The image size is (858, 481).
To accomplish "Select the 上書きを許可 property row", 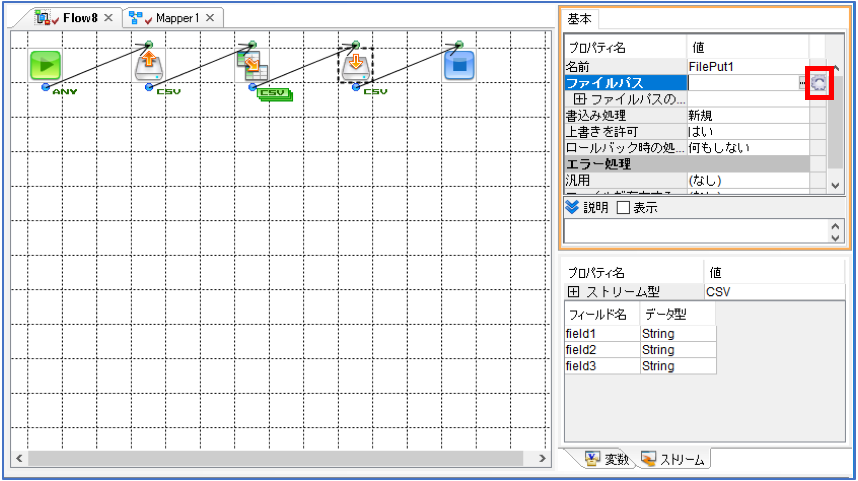I will [687, 131].
